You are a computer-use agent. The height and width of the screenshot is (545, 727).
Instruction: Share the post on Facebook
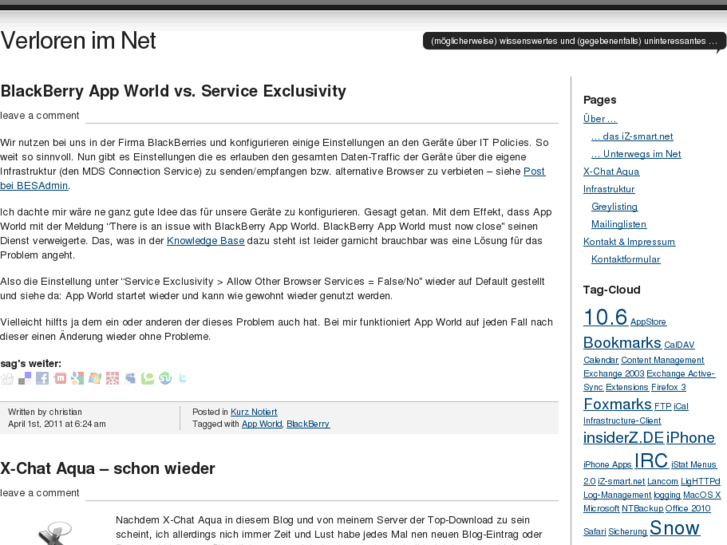click(42, 378)
